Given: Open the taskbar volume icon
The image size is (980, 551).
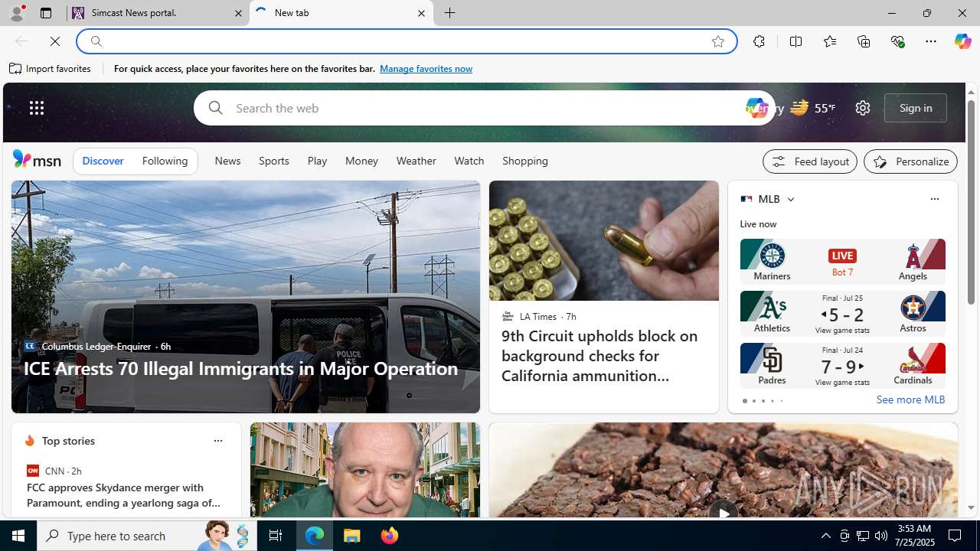Looking at the screenshot, I should (x=881, y=536).
